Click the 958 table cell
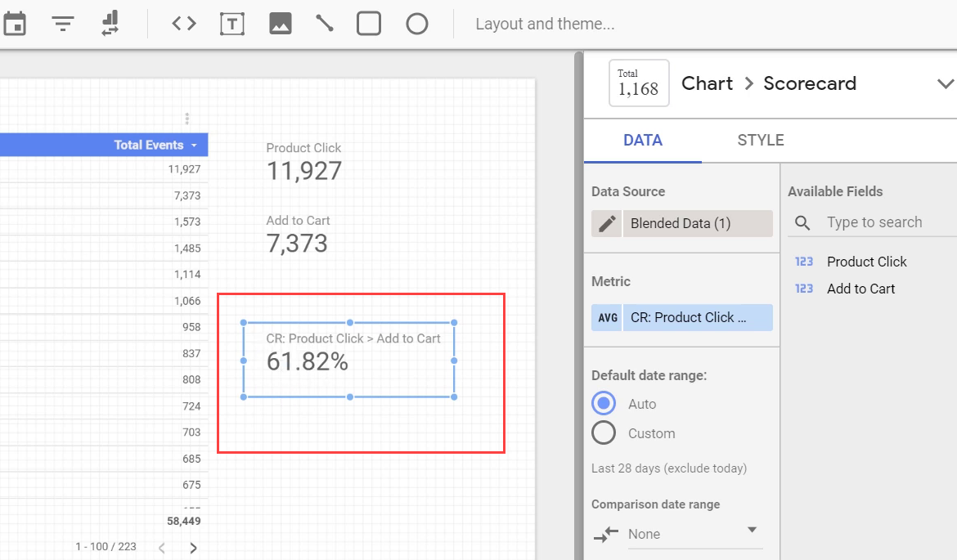Viewport: 957px width, 560px height. coord(191,327)
